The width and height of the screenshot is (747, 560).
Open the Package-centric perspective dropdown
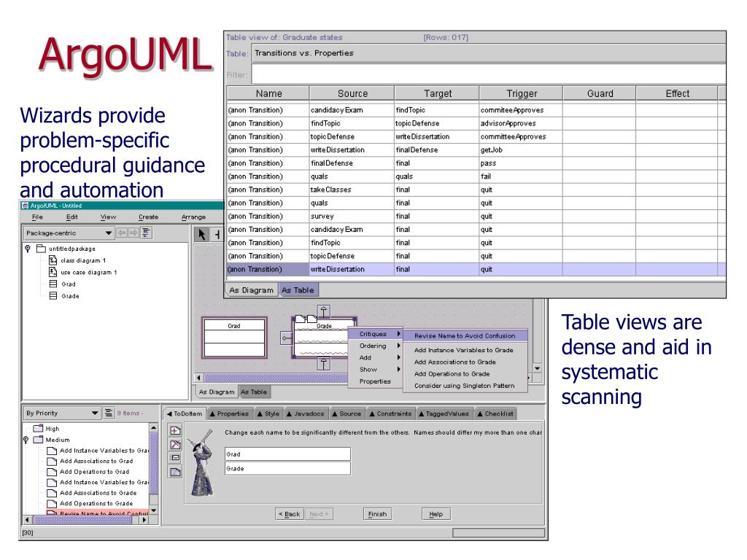(x=109, y=233)
